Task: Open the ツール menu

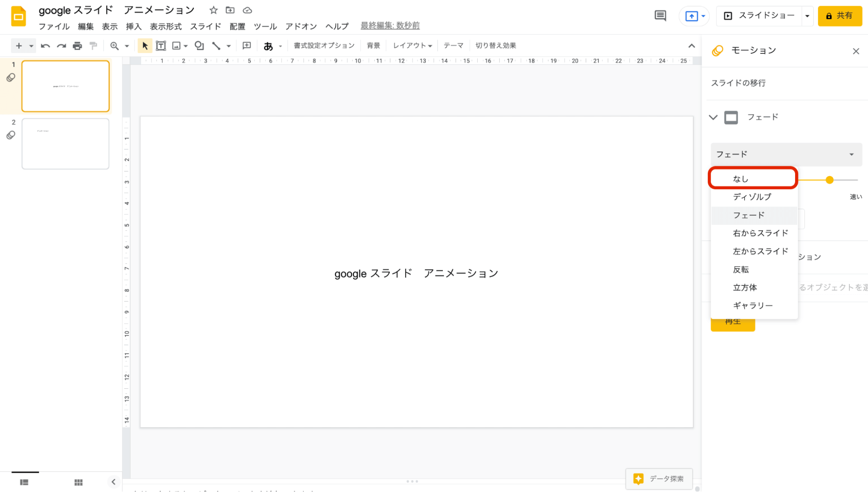Action: click(265, 26)
